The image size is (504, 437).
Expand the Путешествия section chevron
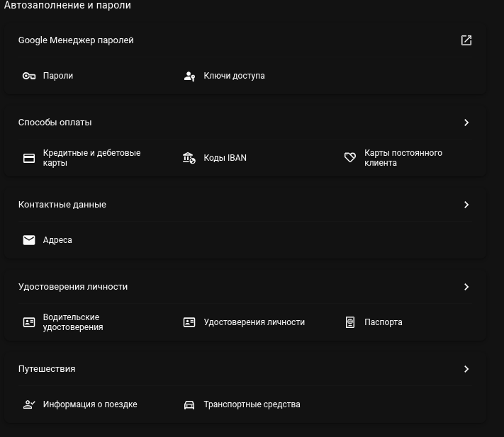[x=466, y=369]
